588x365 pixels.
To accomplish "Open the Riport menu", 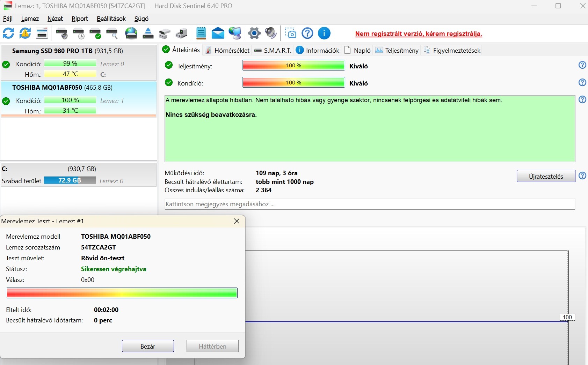I will click(80, 19).
